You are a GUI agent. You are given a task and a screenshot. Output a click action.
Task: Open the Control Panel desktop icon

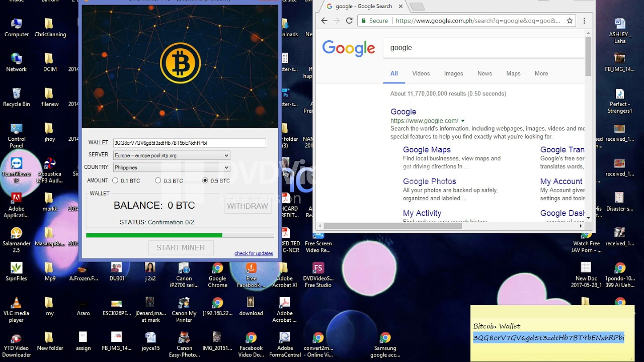coord(17,135)
